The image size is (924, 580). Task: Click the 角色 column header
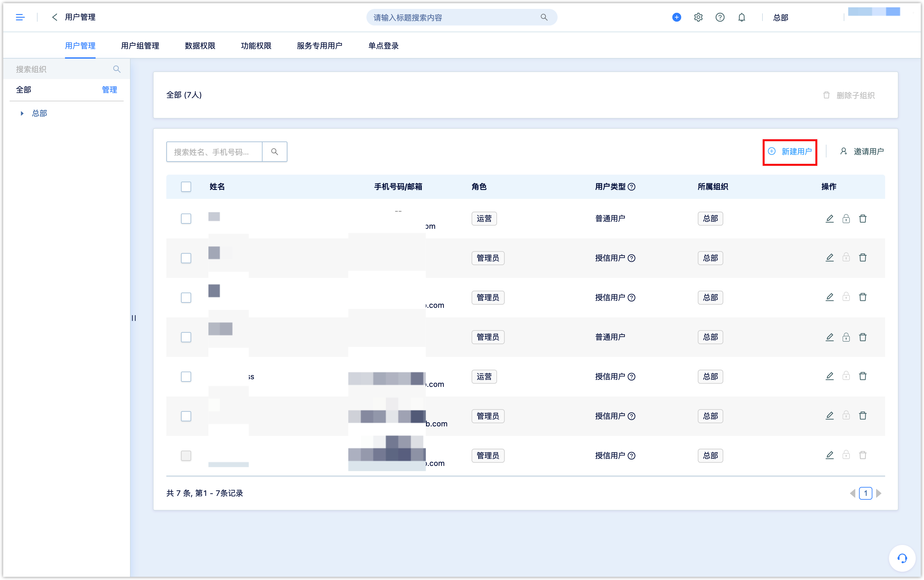(479, 187)
